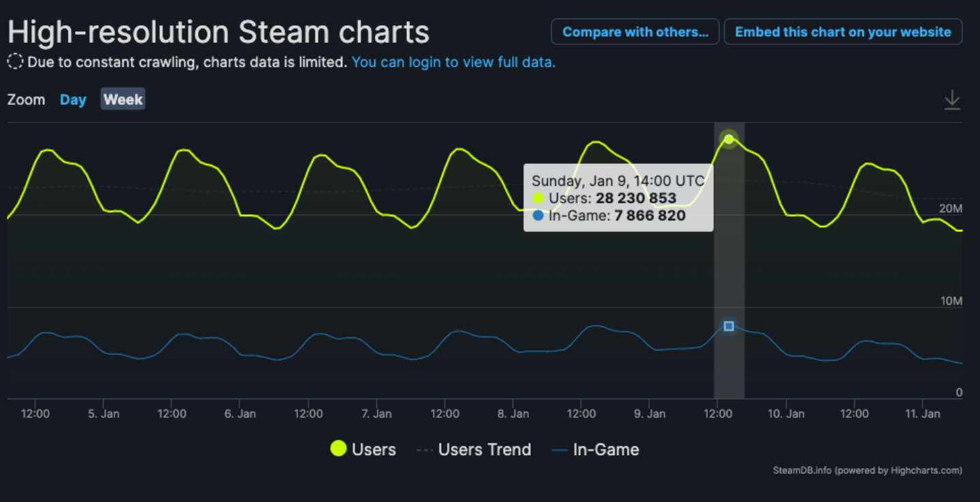Click Embed this chart on your website
Screen dimensions: 980x502
tap(843, 31)
